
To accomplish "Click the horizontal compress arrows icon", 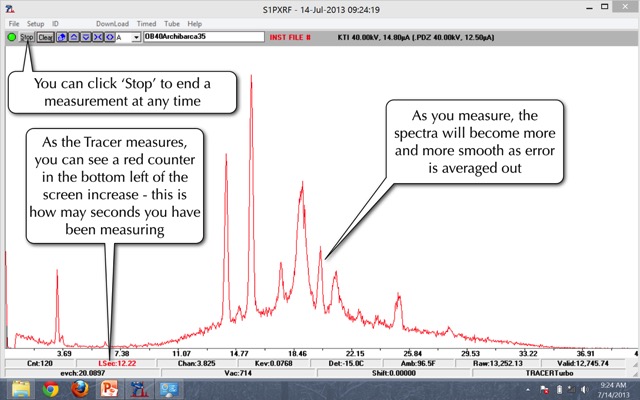I will pyautogui.click(x=95, y=37).
